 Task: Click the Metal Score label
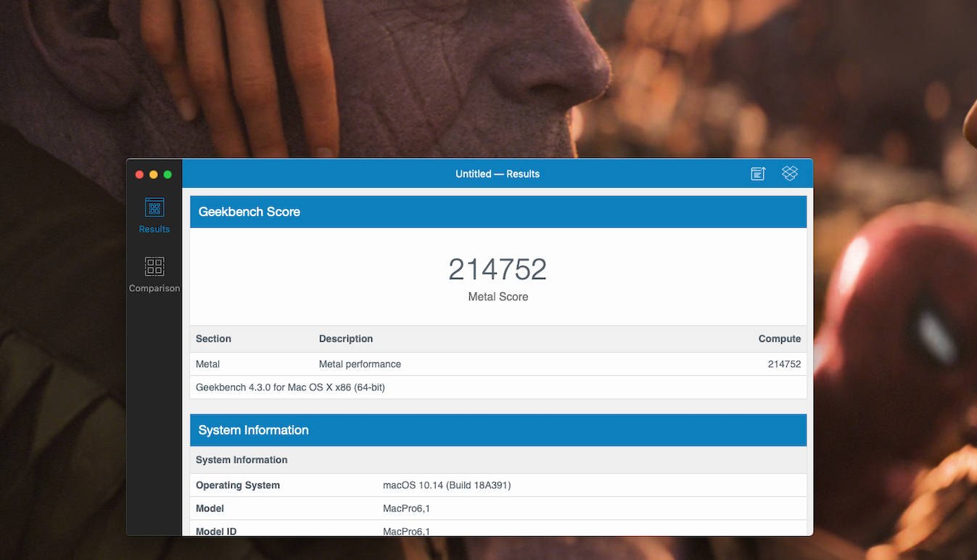(498, 297)
